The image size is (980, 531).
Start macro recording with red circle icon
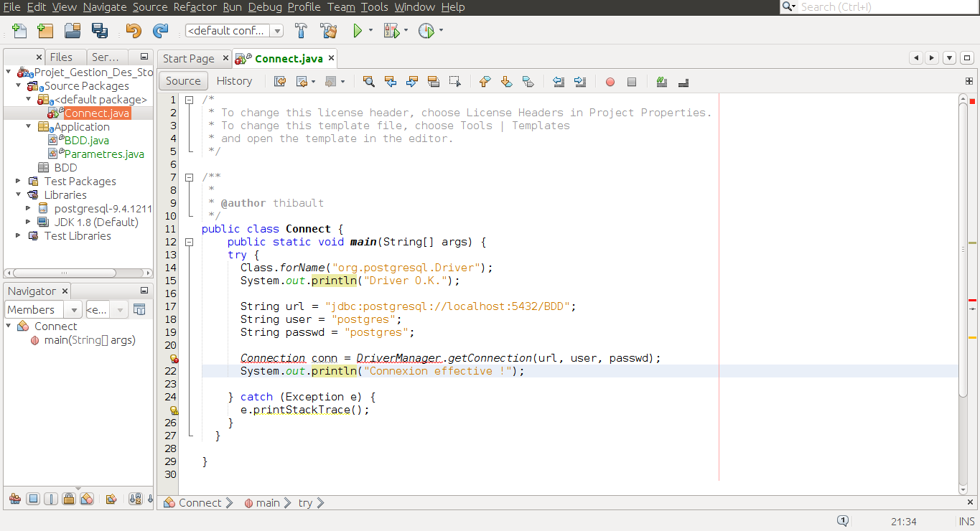tap(610, 81)
